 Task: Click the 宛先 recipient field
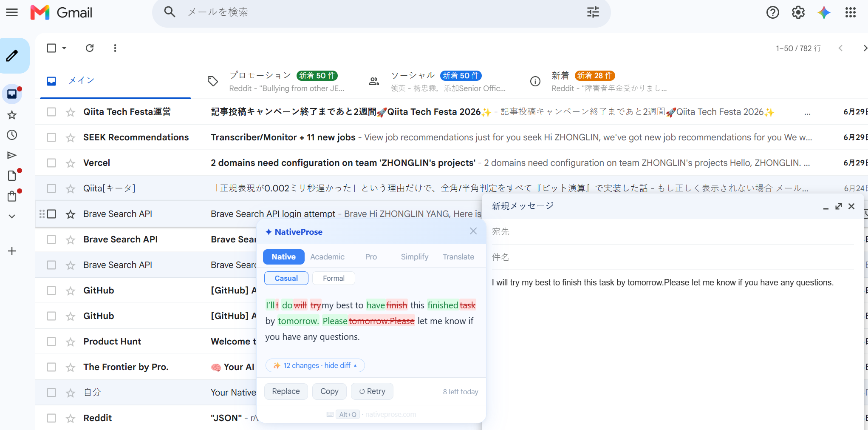673,232
